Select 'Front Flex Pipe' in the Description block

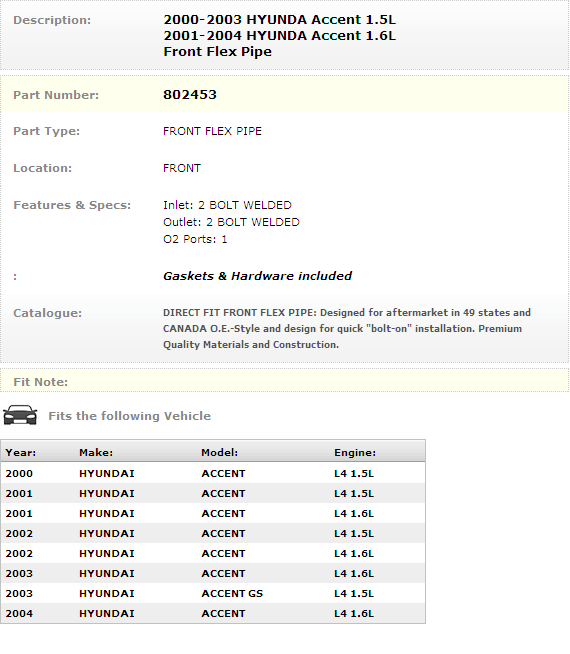click(x=217, y=52)
